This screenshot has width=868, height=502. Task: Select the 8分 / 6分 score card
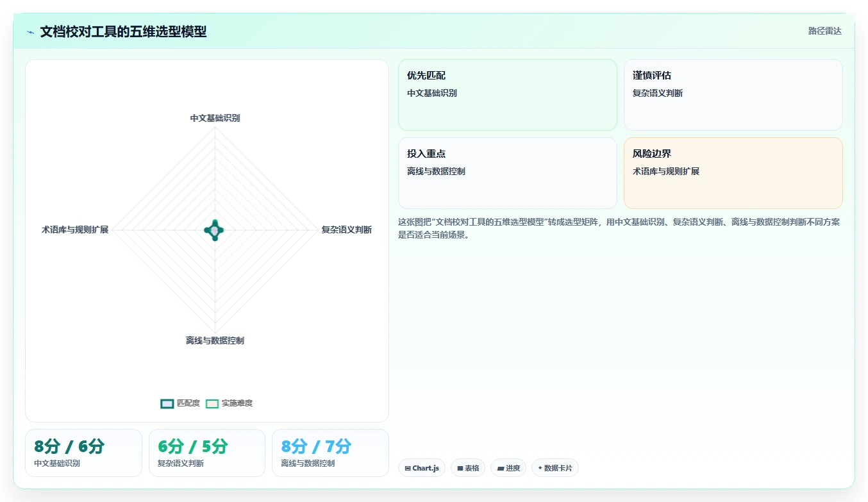(83, 453)
